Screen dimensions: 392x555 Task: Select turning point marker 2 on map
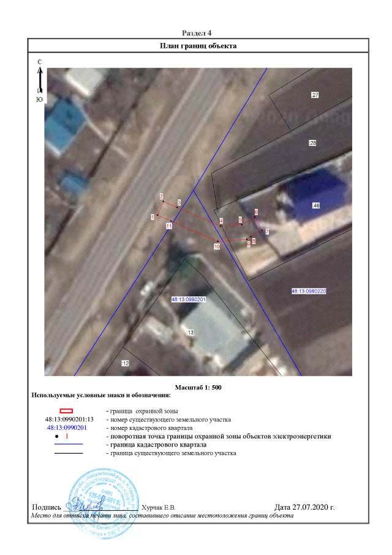(x=161, y=197)
